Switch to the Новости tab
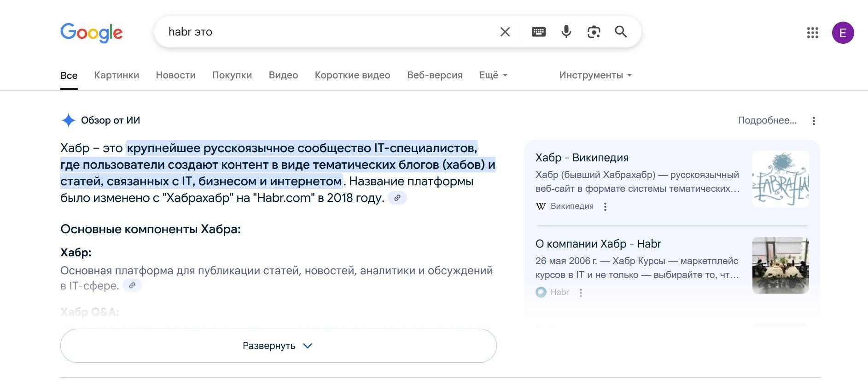This screenshot has height=384, width=868. [175, 75]
